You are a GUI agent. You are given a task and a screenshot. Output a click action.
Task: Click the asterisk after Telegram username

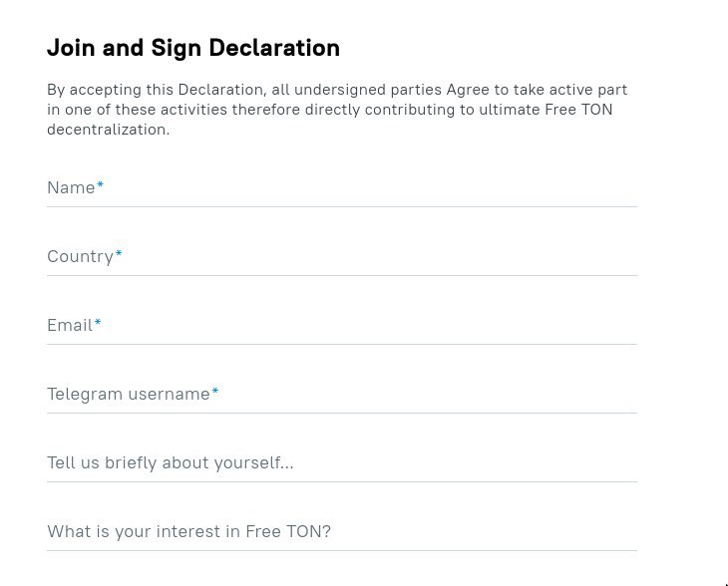215,391
